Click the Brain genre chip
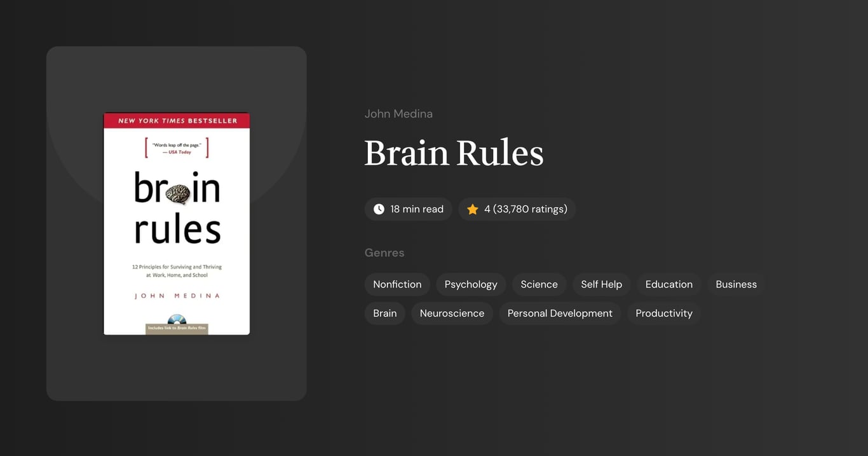This screenshot has height=456, width=868. [x=384, y=313]
